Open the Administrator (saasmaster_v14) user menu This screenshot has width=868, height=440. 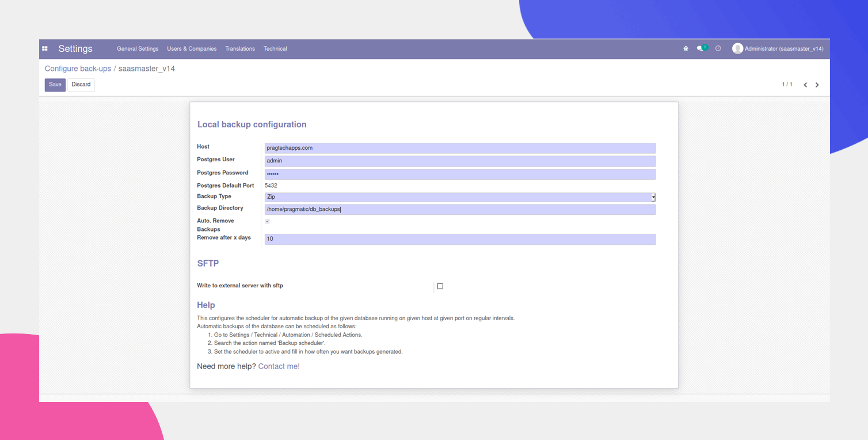(778, 49)
